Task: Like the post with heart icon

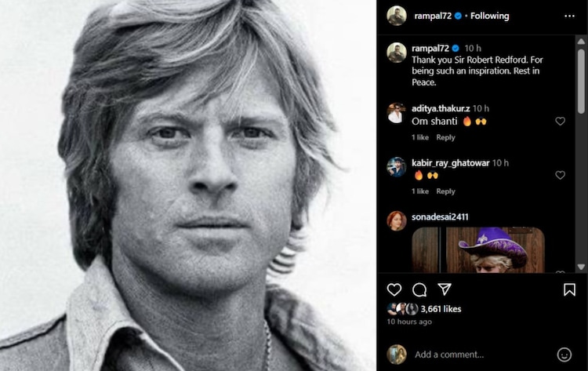Action: pos(394,289)
